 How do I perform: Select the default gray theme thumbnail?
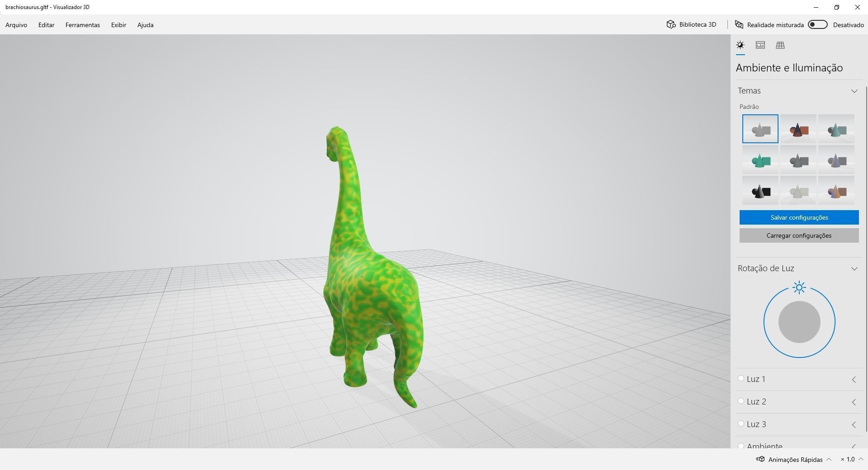(x=760, y=129)
